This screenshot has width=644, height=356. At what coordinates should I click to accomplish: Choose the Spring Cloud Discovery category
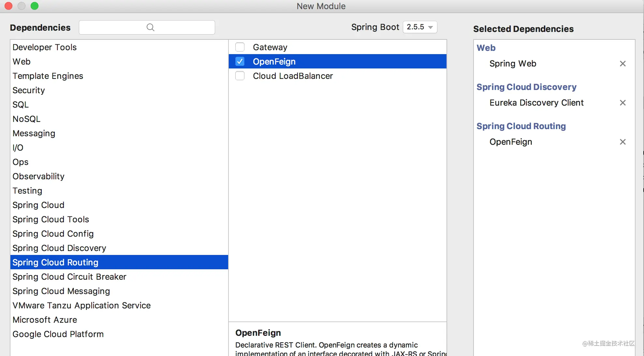pos(119,248)
